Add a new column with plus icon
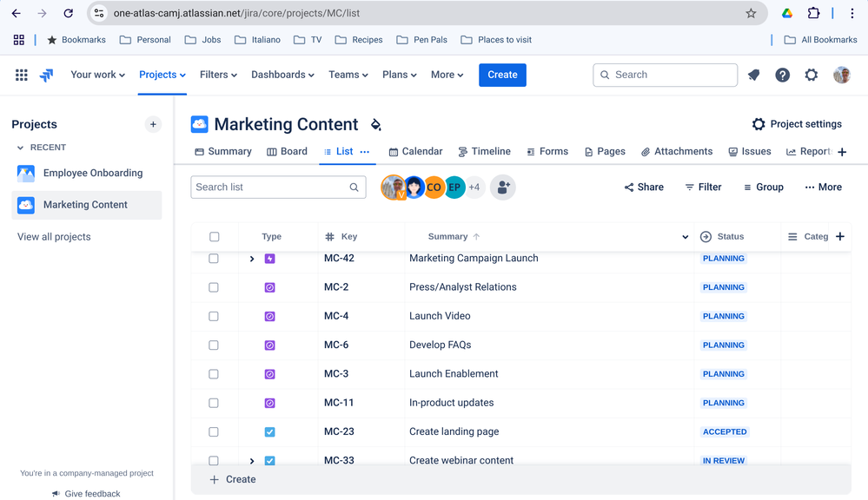Screen dimensions: 868x500 click(840, 237)
